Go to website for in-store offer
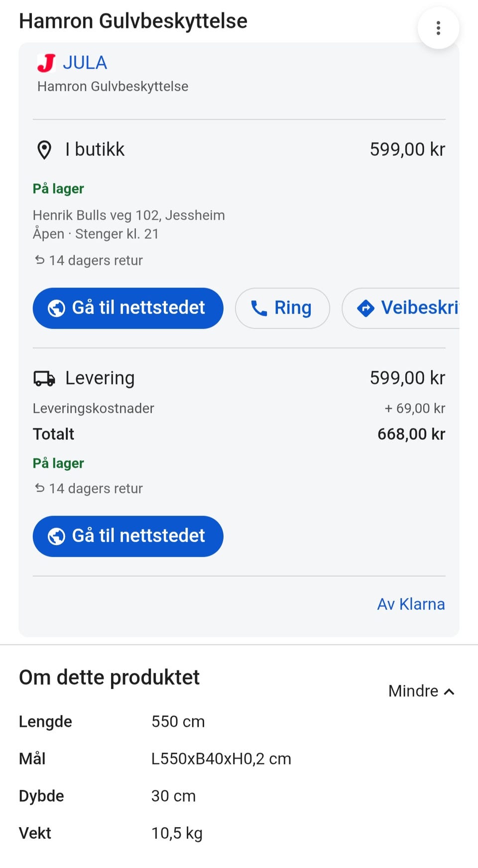 point(128,308)
